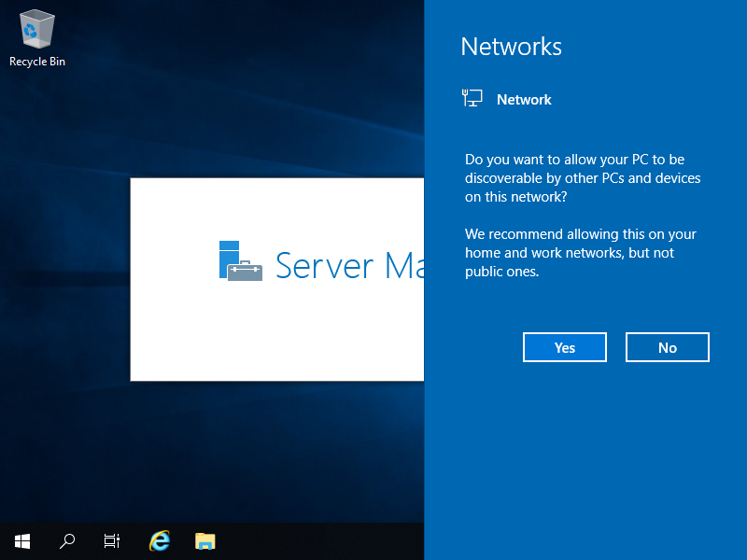Image resolution: width=747 pixels, height=560 pixels.
Task: Click the wired network icon in Networks panel
Action: click(472, 98)
